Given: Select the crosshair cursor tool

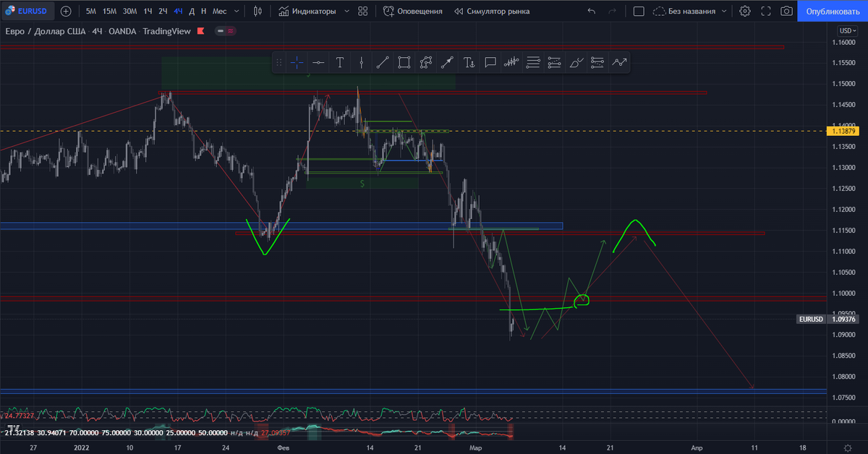Looking at the screenshot, I should tap(297, 62).
